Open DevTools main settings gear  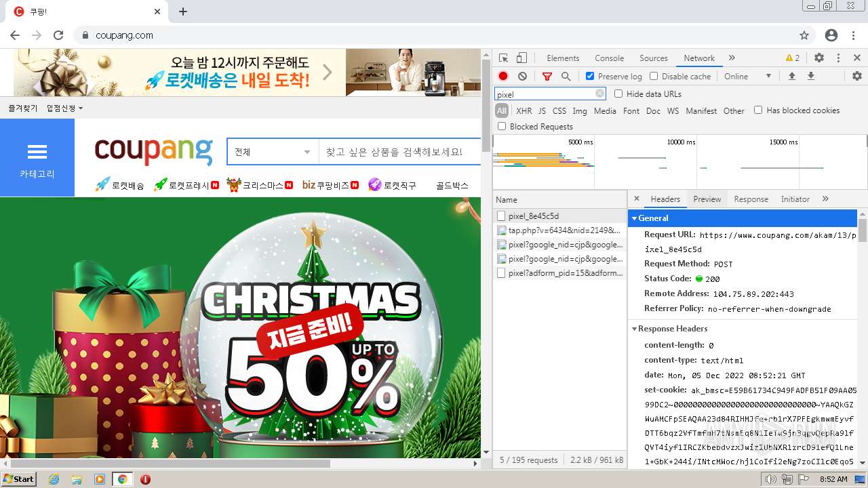[x=819, y=58]
